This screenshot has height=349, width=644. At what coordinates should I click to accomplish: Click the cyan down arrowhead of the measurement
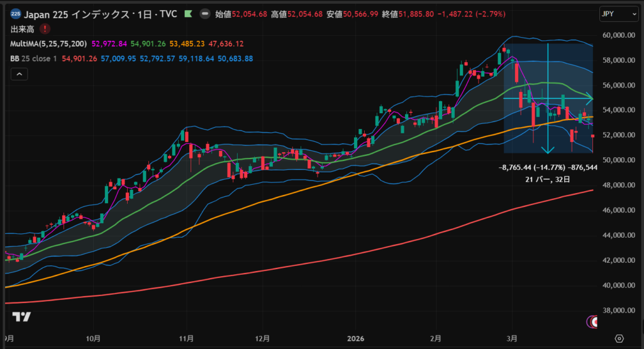pos(548,150)
